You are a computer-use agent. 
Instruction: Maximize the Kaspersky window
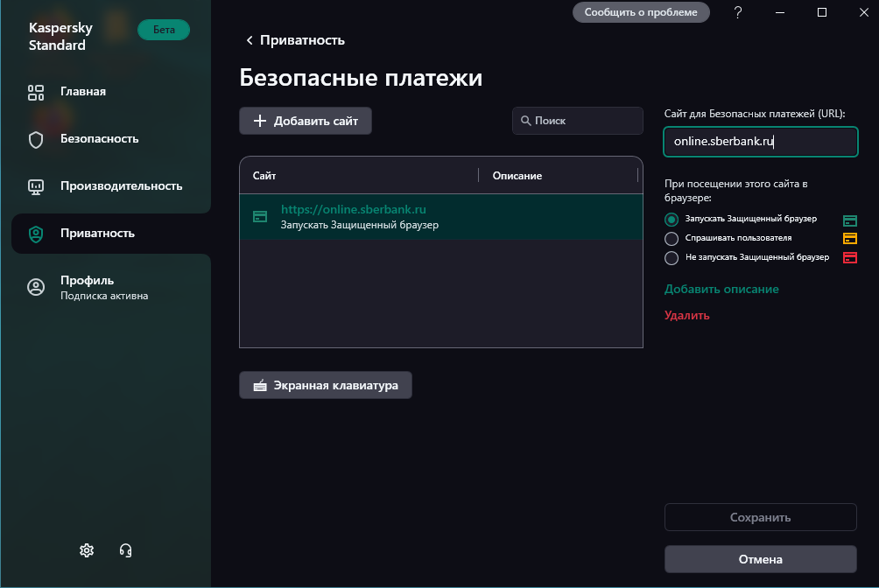pyautogui.click(x=822, y=12)
